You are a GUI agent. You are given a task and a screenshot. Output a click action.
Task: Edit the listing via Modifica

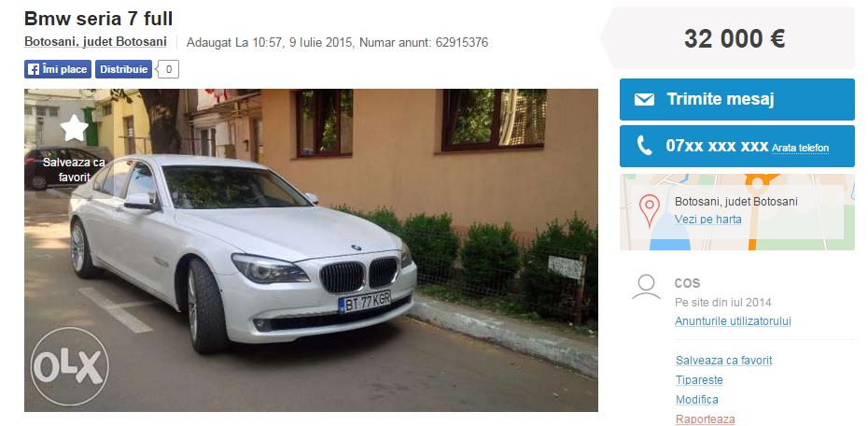coord(697,400)
